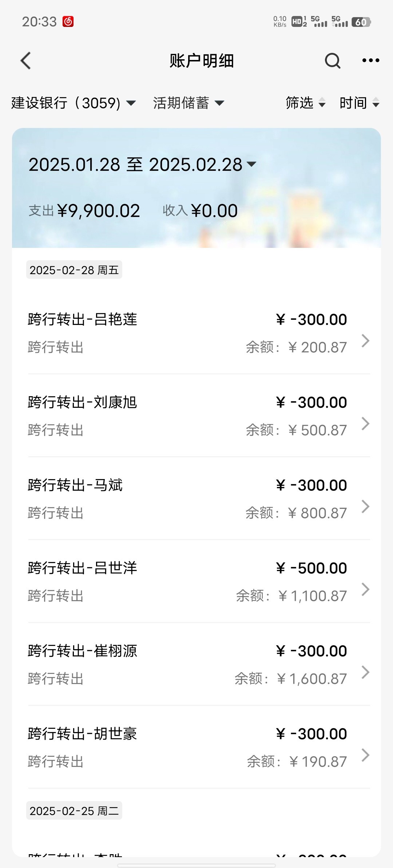Open 吕艳莲 transfer detail chevron
This screenshot has width=393, height=868.
365,341
